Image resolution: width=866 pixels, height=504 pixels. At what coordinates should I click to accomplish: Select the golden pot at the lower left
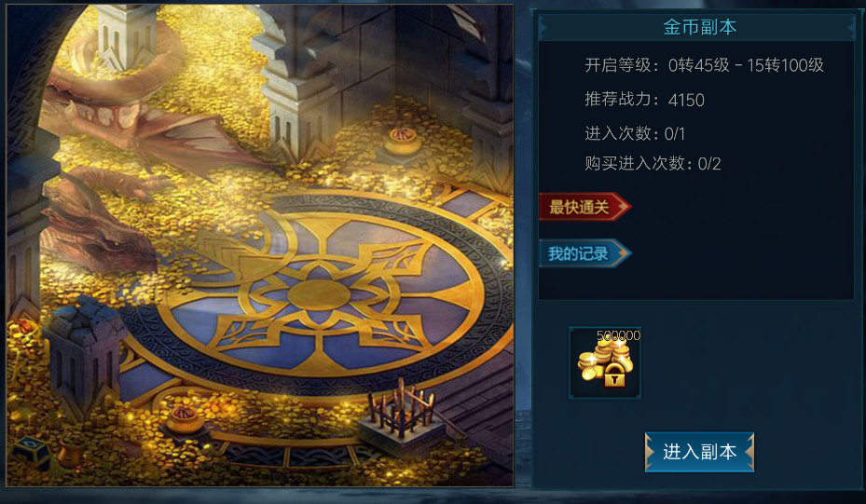pos(184,419)
